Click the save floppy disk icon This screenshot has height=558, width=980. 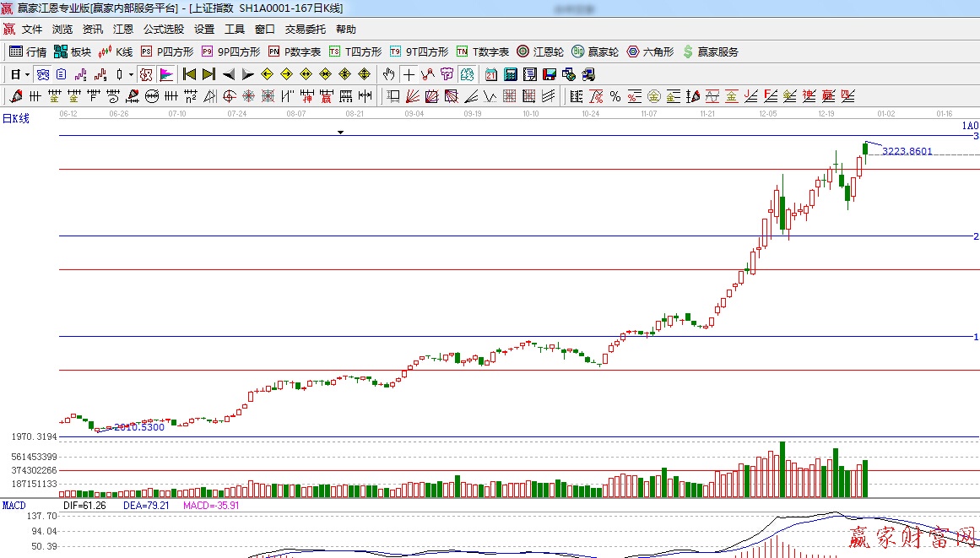pyautogui.click(x=550, y=74)
